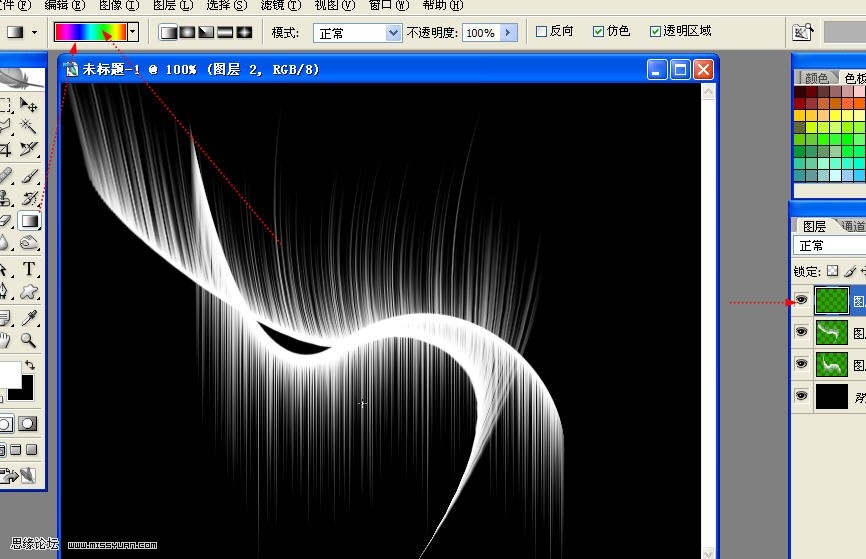Choose Angle Gradient style
866x559 pixels.
point(206,32)
